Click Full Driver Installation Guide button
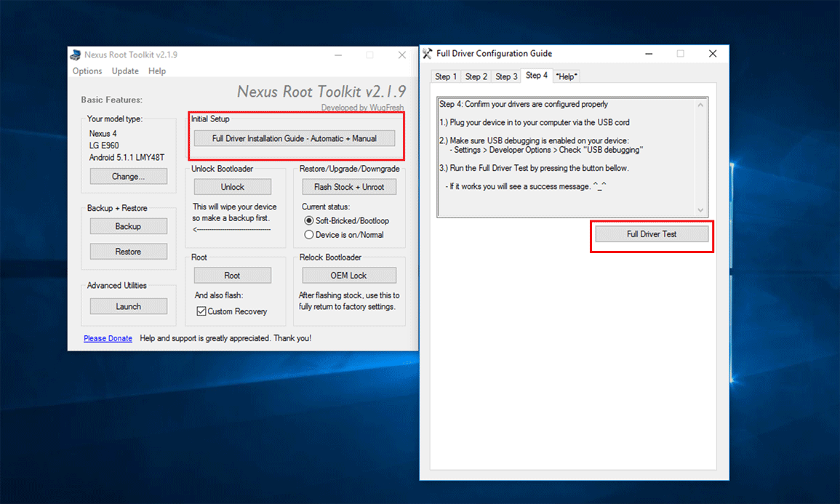 [295, 138]
